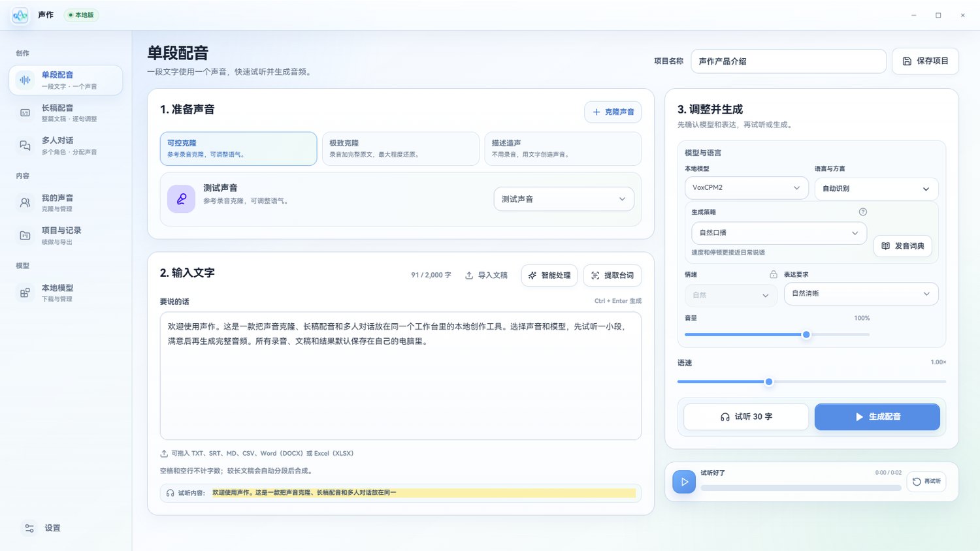
Task: Click the 试听好了 playback progress bar
Action: 801,488
